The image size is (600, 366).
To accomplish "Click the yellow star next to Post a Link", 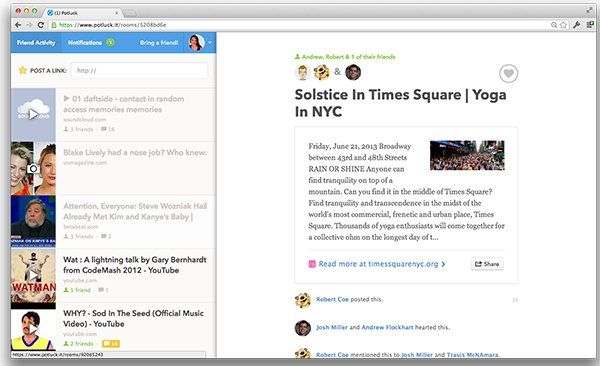I will [x=23, y=70].
